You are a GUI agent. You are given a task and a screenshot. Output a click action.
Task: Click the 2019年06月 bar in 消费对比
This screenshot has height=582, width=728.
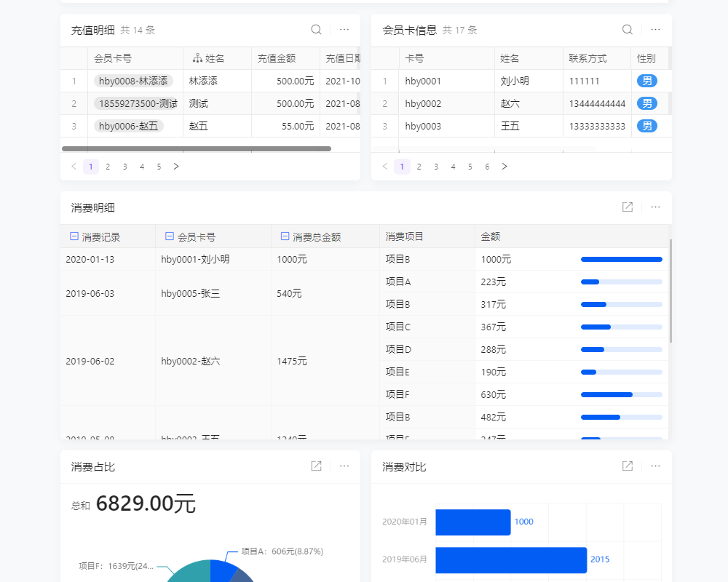click(510, 560)
